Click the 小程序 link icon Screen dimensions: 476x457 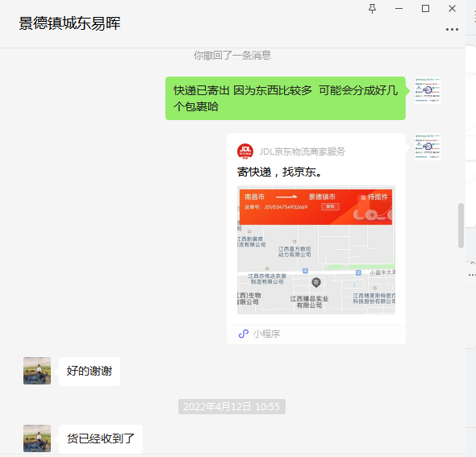point(244,334)
